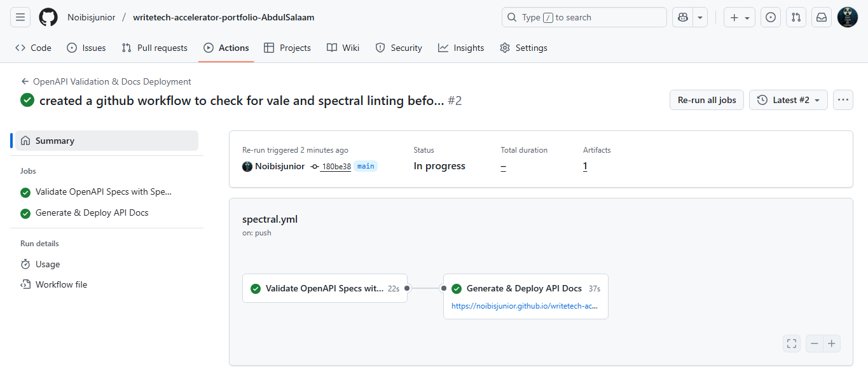
Task: Open the Workflow file from the sidebar
Action: (x=60, y=284)
